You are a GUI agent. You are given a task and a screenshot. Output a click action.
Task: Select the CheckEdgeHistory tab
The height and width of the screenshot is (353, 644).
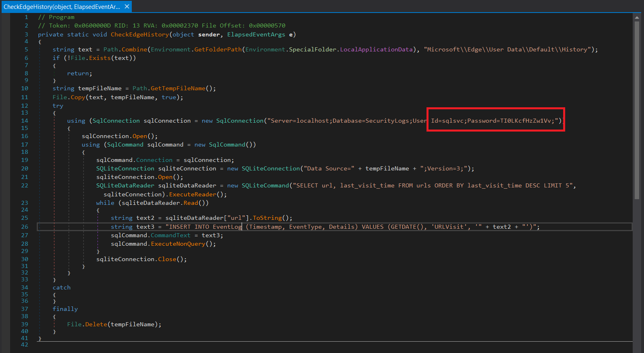click(62, 7)
